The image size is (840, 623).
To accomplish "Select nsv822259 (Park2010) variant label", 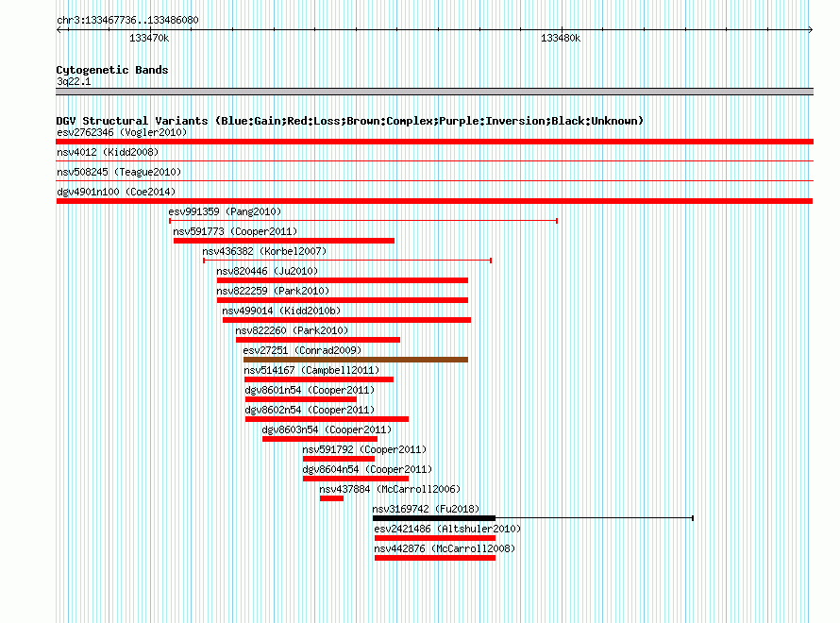I will 273,291.
